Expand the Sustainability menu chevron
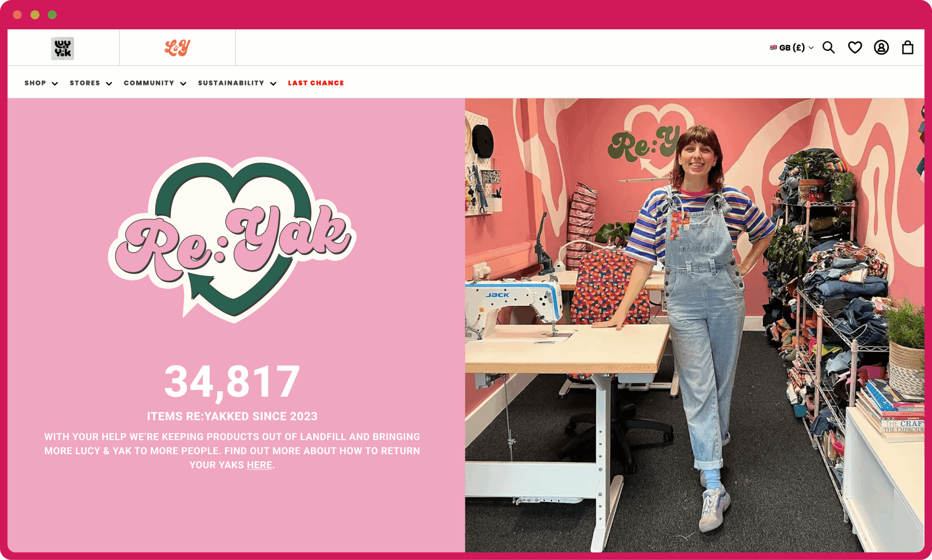The height and width of the screenshot is (560, 932). pos(273,83)
